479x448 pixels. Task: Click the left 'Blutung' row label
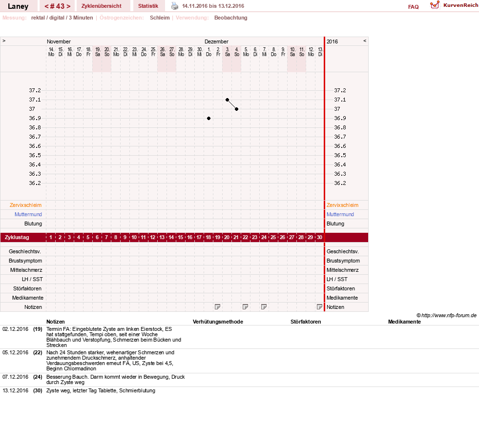click(x=33, y=224)
